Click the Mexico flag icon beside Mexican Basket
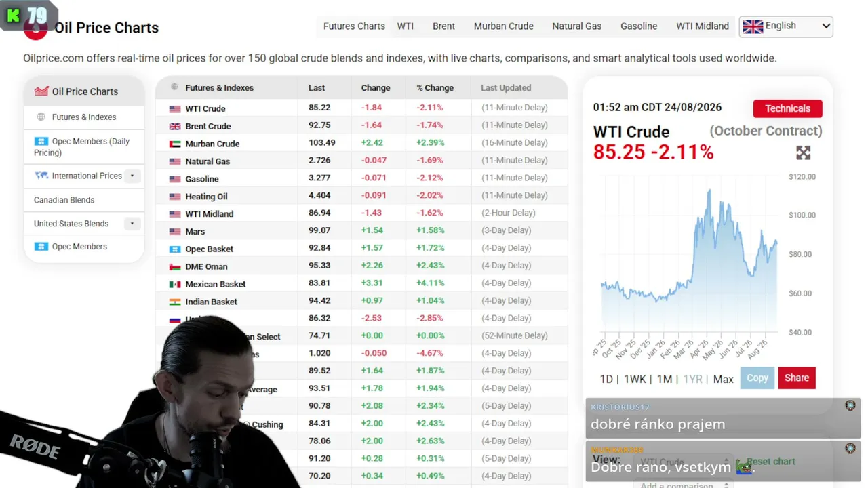 tap(175, 285)
